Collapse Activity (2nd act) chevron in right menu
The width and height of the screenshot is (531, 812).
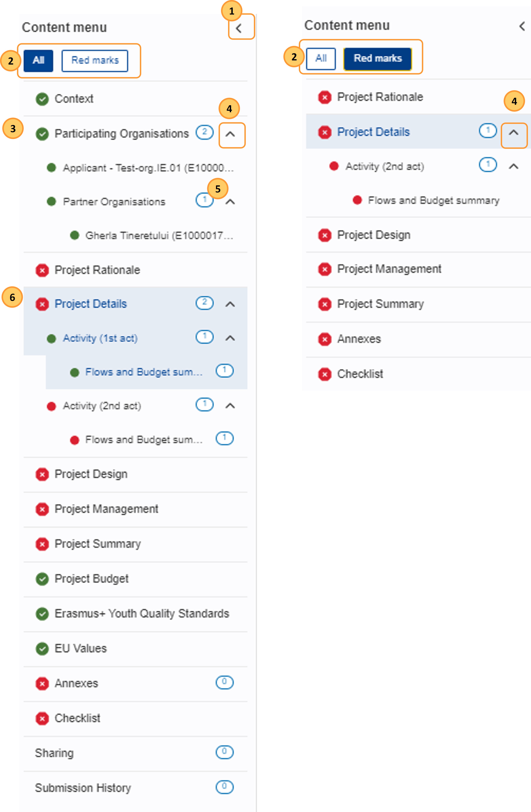[x=514, y=166]
